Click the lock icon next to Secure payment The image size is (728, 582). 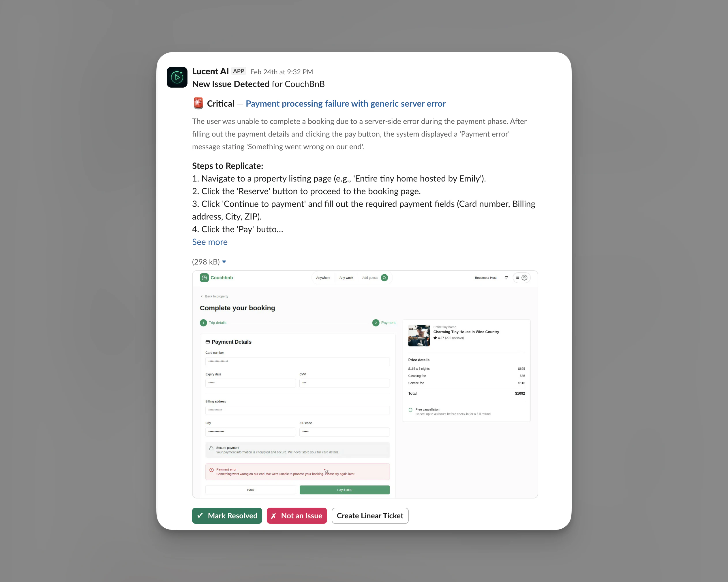tap(211, 448)
